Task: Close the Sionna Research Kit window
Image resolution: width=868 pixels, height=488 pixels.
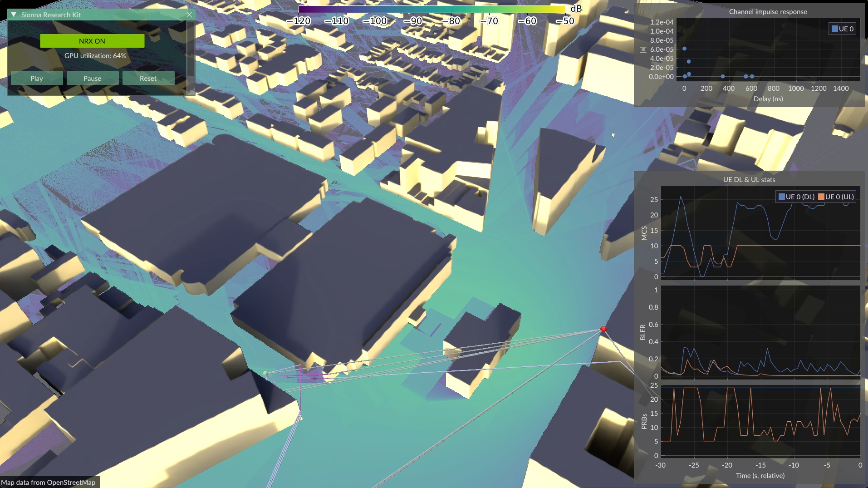Action: (x=189, y=15)
